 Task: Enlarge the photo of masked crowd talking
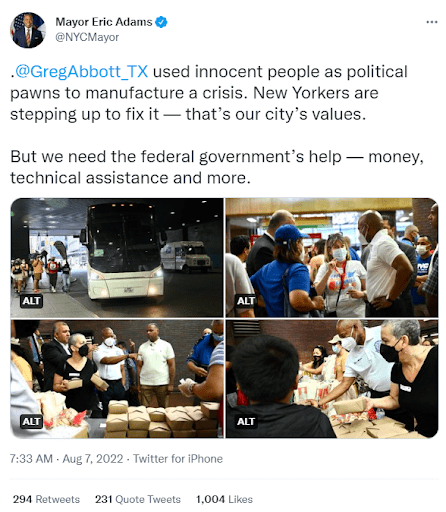click(332, 257)
